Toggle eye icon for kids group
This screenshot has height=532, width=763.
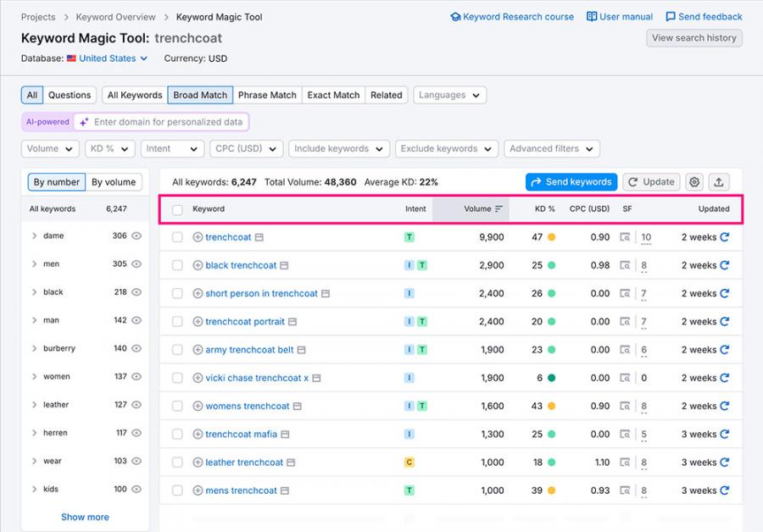pyautogui.click(x=136, y=489)
